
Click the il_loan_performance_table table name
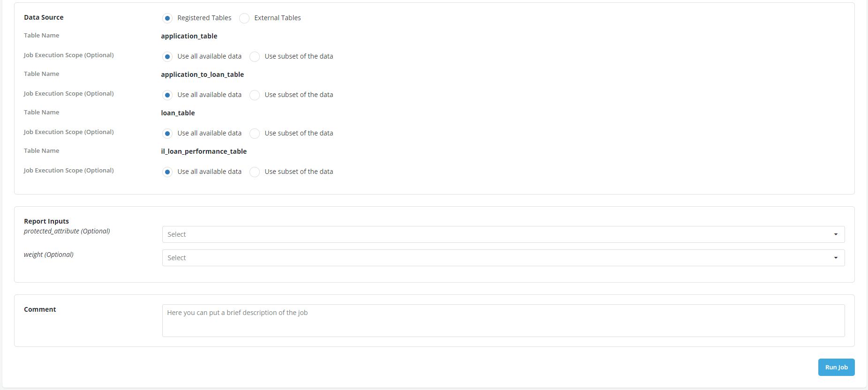click(x=204, y=151)
